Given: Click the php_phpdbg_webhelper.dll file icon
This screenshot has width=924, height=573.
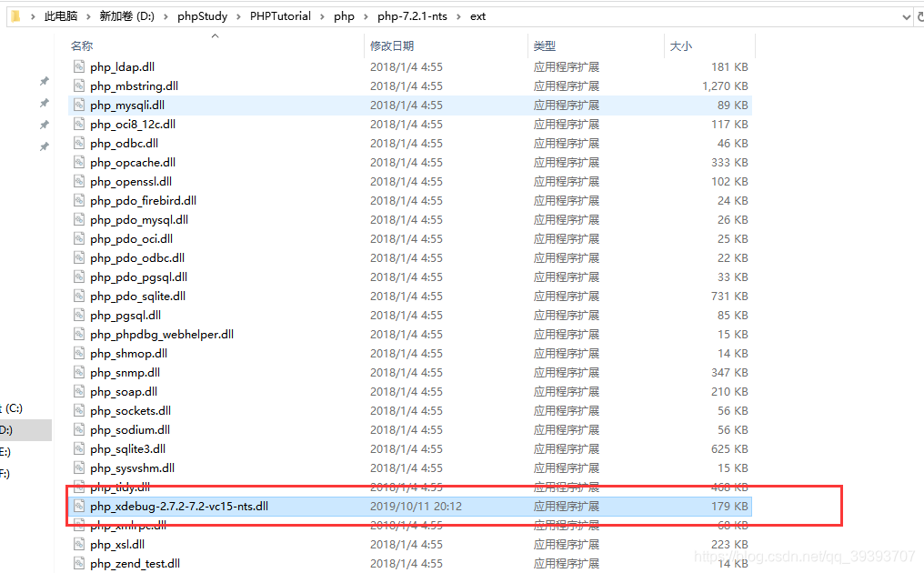Looking at the screenshot, I should tap(79, 335).
